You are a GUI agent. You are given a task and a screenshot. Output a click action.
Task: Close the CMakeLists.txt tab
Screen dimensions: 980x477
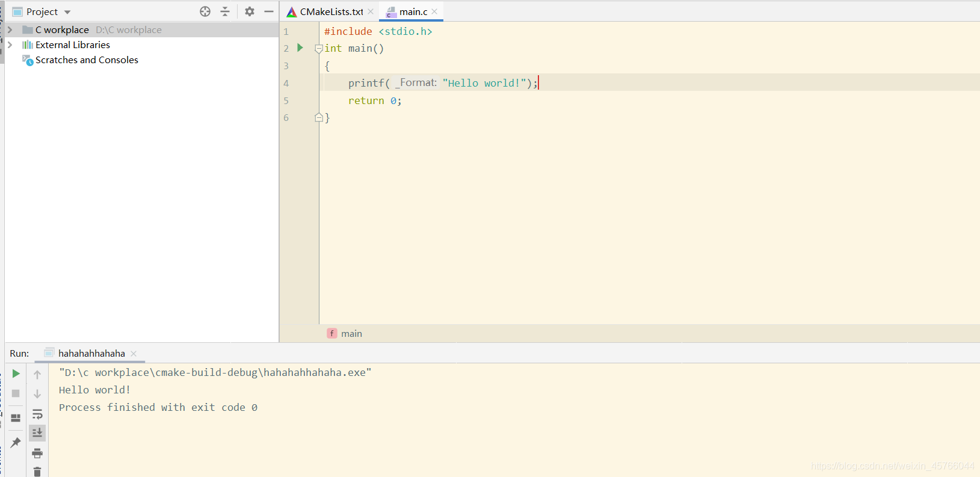pos(371,11)
